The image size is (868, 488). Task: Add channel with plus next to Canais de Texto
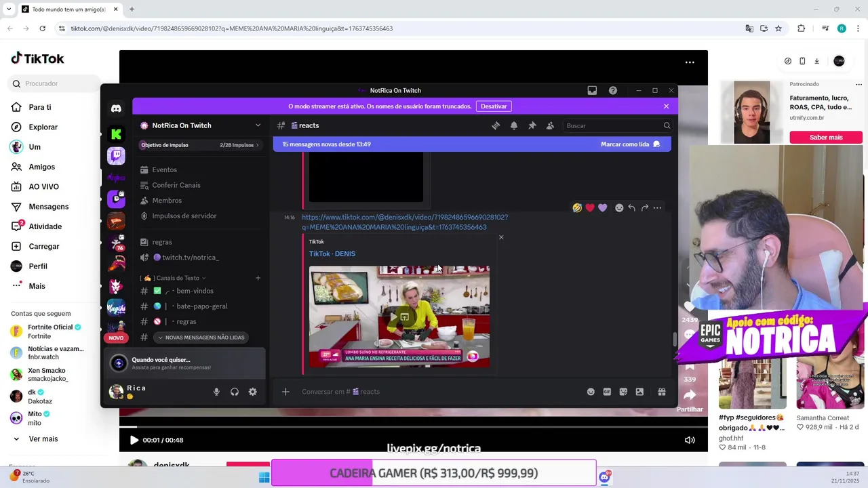point(258,278)
